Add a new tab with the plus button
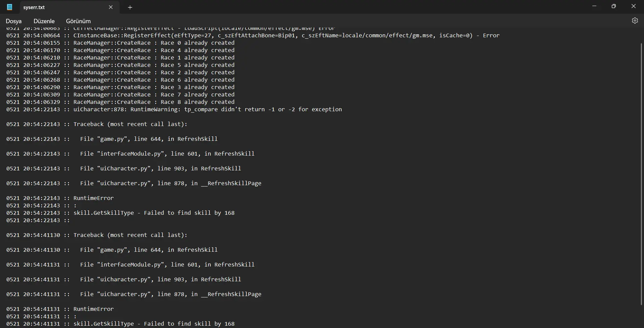The image size is (644, 328). [130, 7]
